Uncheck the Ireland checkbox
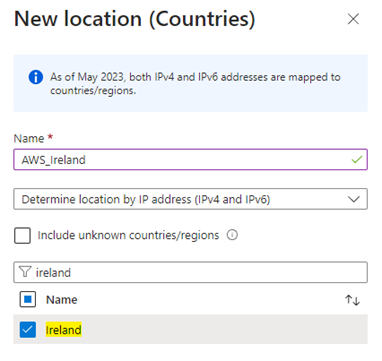The width and height of the screenshot is (382, 361). pyautogui.click(x=28, y=329)
